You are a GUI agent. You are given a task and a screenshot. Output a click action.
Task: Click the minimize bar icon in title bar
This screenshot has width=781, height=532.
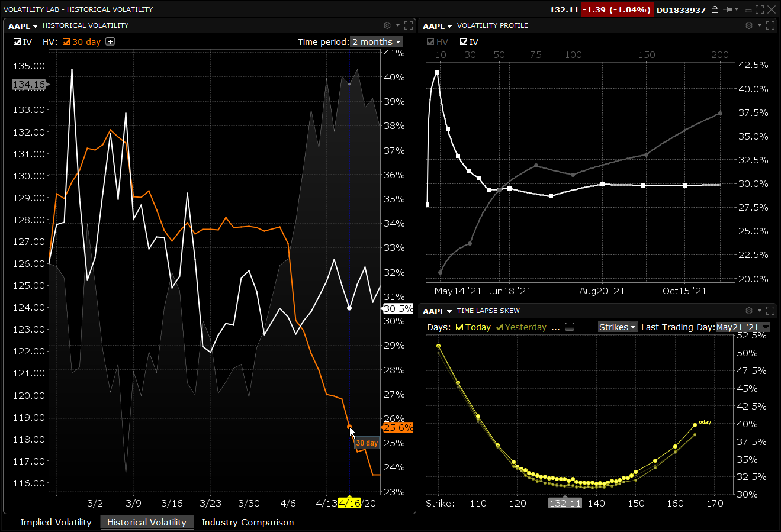click(x=749, y=10)
